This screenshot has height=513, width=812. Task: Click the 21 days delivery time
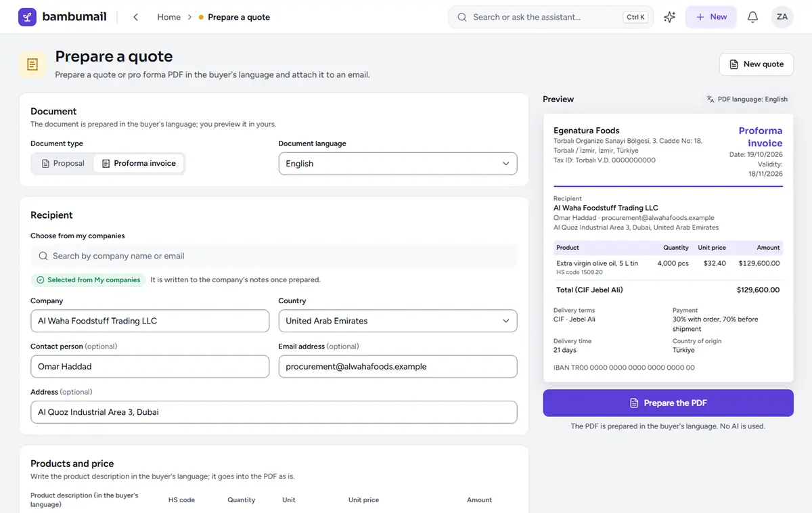(x=565, y=350)
